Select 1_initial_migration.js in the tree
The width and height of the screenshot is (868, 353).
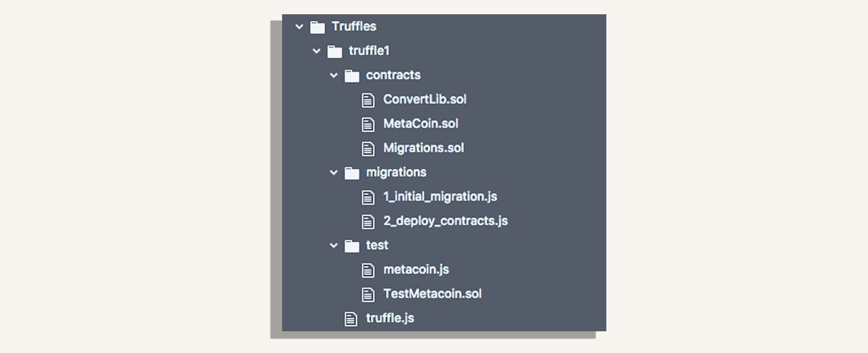coord(440,197)
